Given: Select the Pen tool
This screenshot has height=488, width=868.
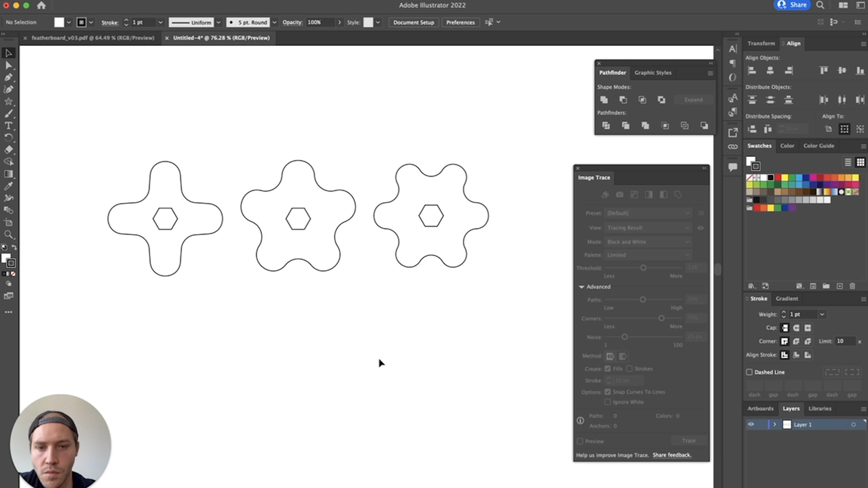Looking at the screenshot, I should [x=8, y=77].
